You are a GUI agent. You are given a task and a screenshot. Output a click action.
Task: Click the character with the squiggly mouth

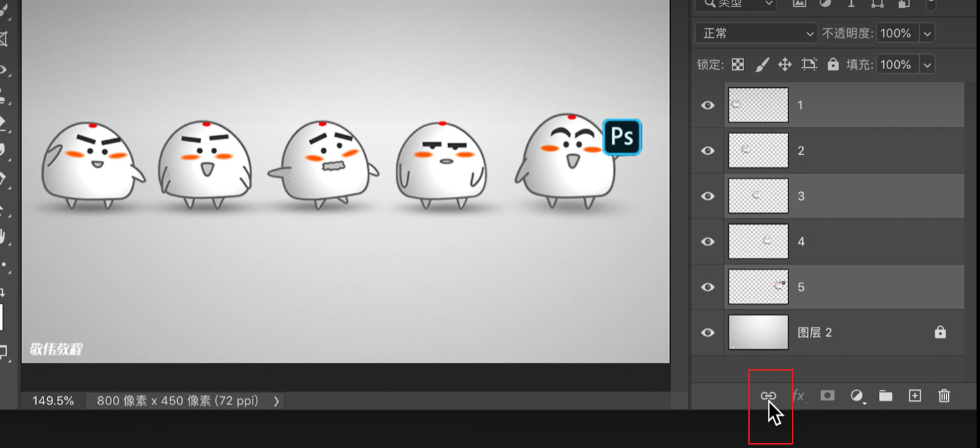click(x=323, y=165)
